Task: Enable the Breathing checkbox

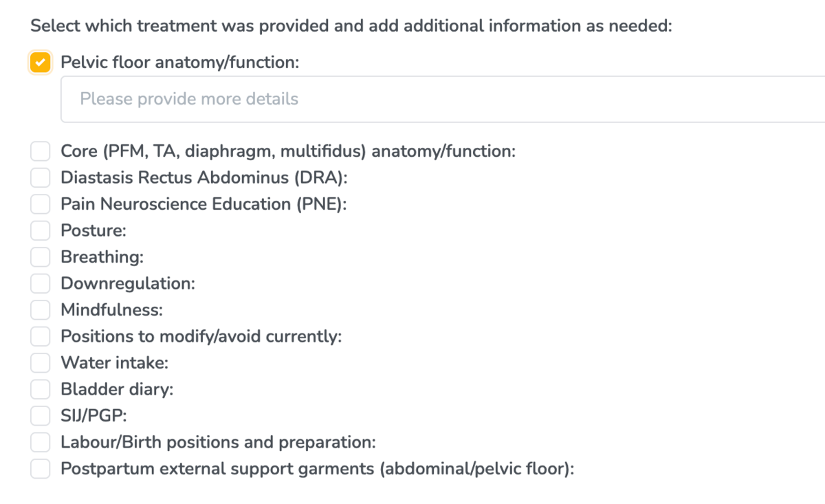Action: point(39,256)
